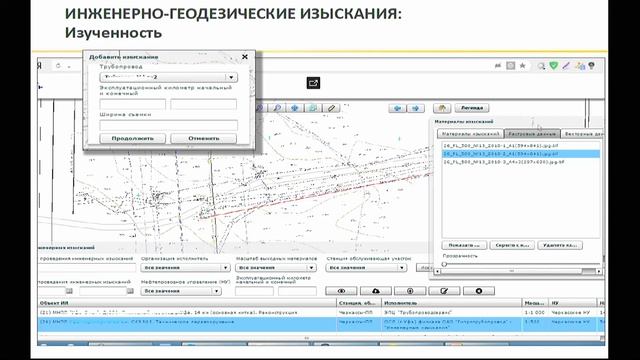640x360 pixels.
Task: Click the Отменить button
Action: tap(204, 138)
